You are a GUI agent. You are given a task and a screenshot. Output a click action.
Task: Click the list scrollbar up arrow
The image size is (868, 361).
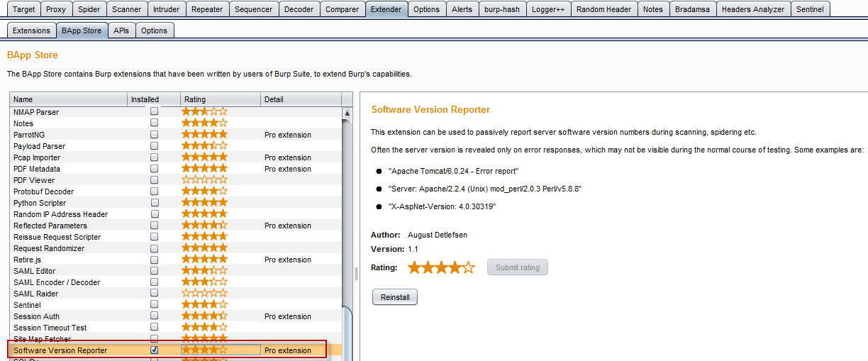(x=347, y=113)
